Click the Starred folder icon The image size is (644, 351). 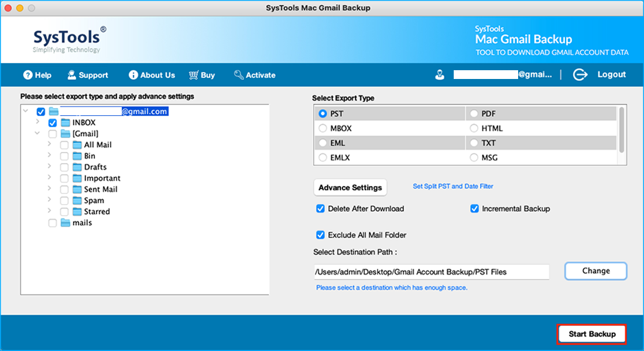[x=77, y=211]
